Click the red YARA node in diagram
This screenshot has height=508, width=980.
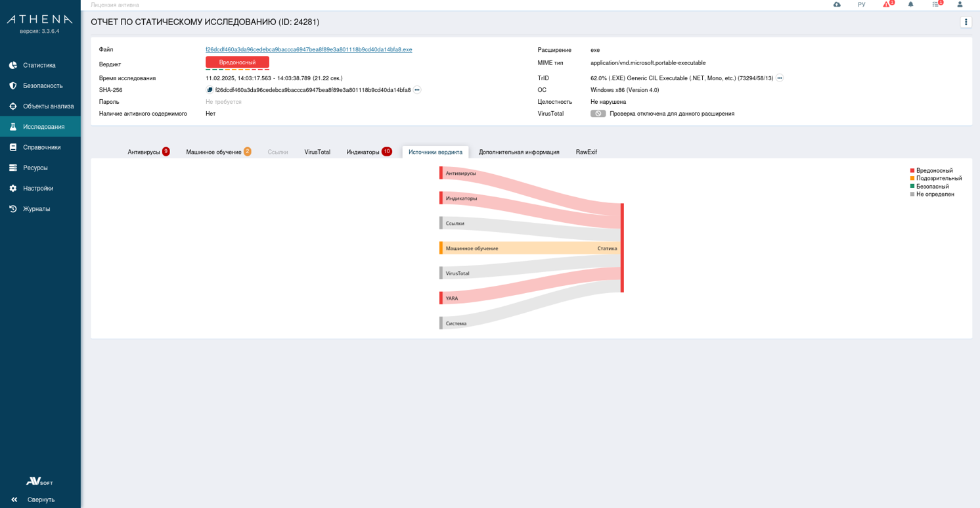pos(441,298)
